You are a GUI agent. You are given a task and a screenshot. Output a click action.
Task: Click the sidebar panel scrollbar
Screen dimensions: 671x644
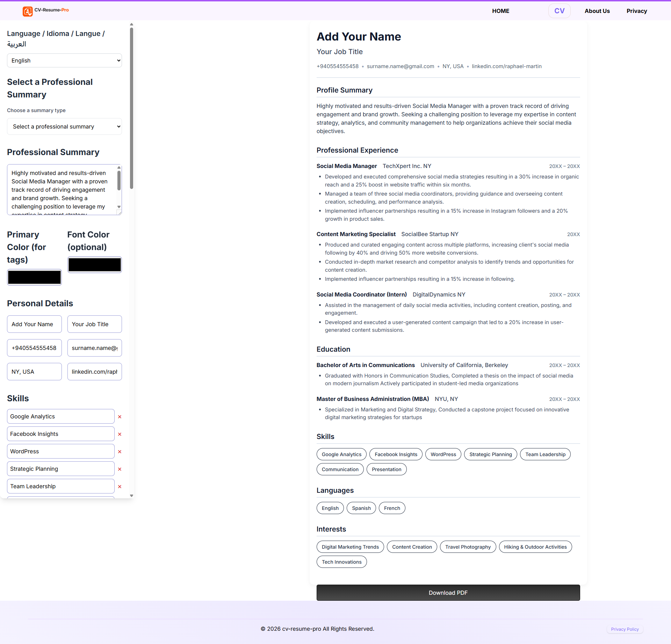tap(131, 108)
